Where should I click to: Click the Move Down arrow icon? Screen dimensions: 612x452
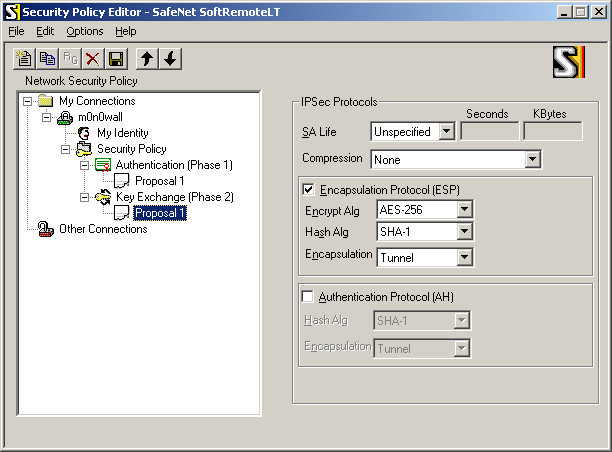[170, 59]
